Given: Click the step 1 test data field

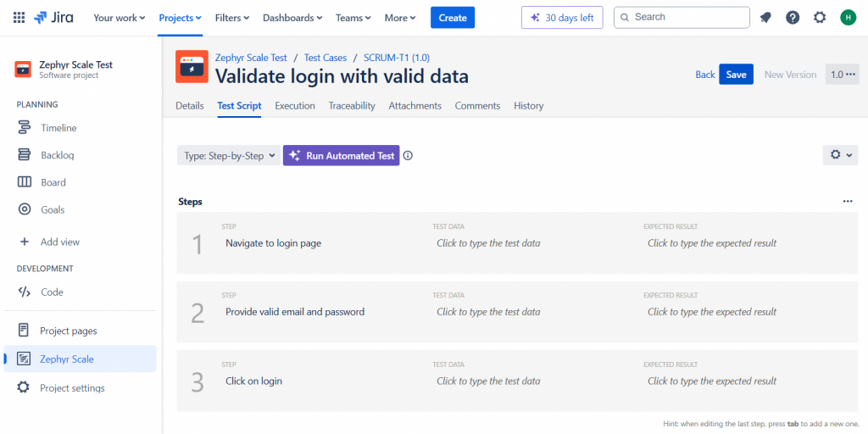Looking at the screenshot, I should 488,243.
